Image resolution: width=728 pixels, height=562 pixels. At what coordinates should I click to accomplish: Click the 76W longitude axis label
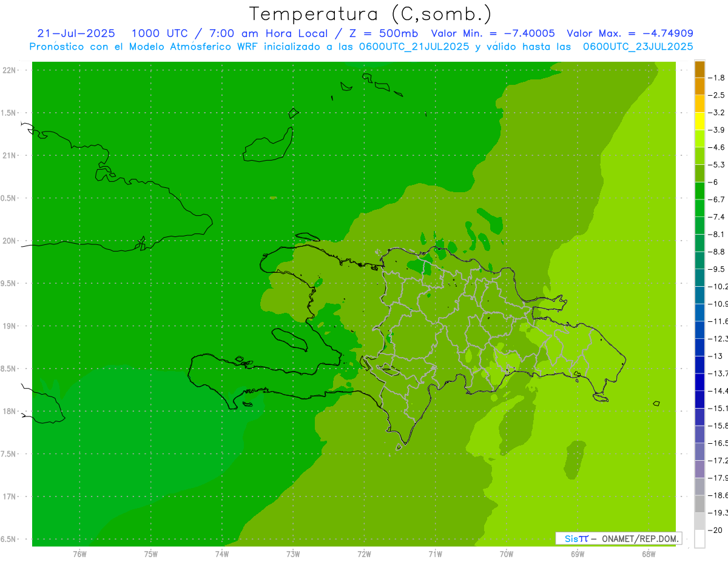coord(79,554)
